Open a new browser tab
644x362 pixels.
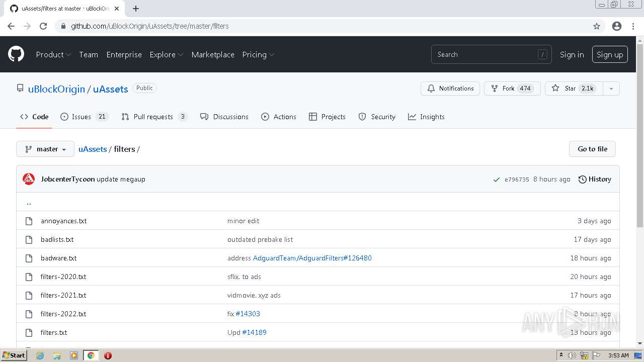[x=136, y=9]
